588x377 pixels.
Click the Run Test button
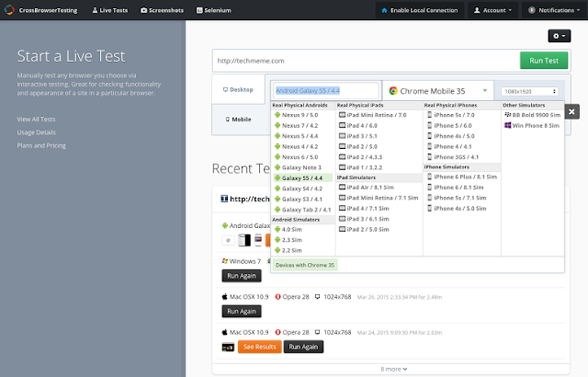544,61
